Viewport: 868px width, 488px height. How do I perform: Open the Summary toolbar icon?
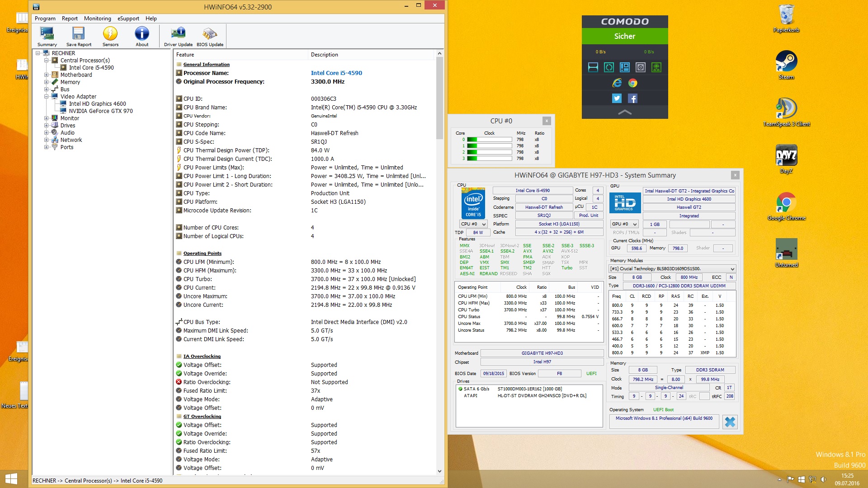click(x=47, y=36)
